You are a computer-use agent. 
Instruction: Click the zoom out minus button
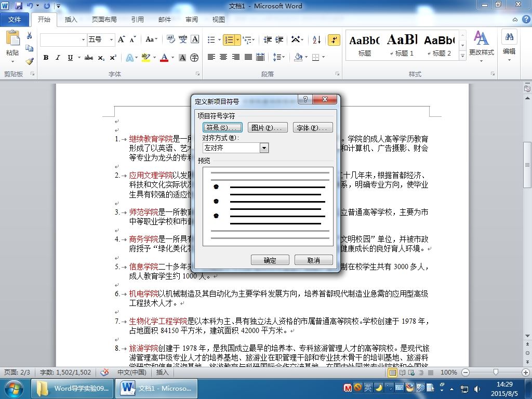point(465,373)
